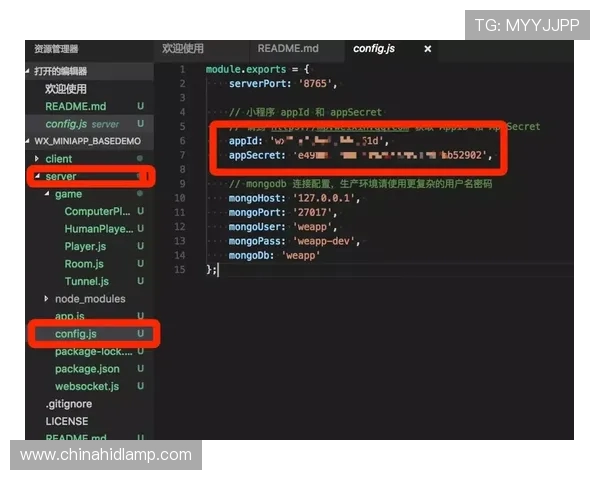Open websocket.js in the explorer

tap(87, 386)
